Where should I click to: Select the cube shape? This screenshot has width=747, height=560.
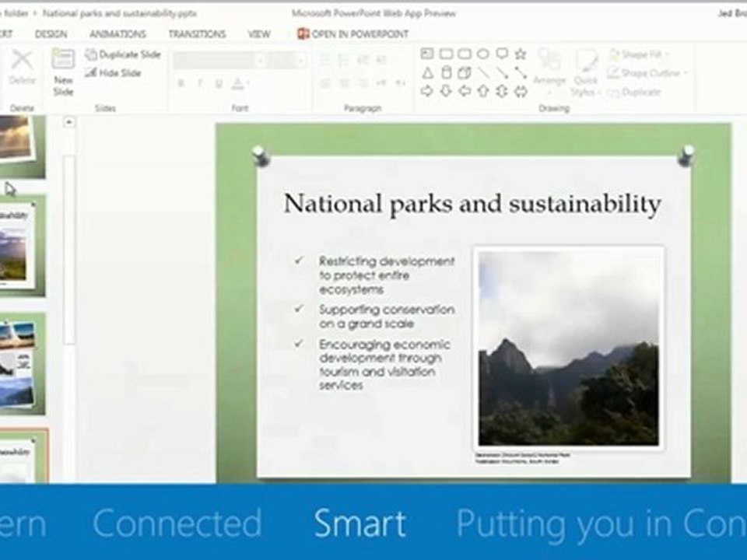(x=465, y=73)
